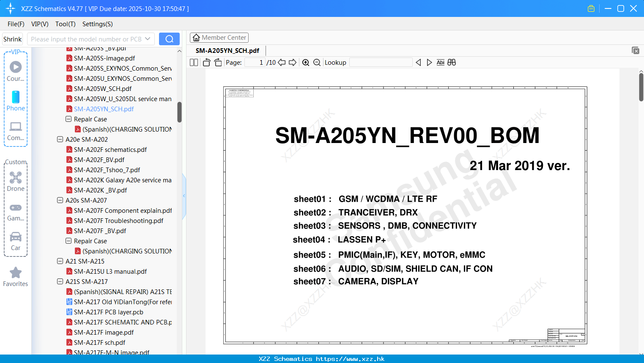
Task: Find next lookup match
Action: click(429, 63)
